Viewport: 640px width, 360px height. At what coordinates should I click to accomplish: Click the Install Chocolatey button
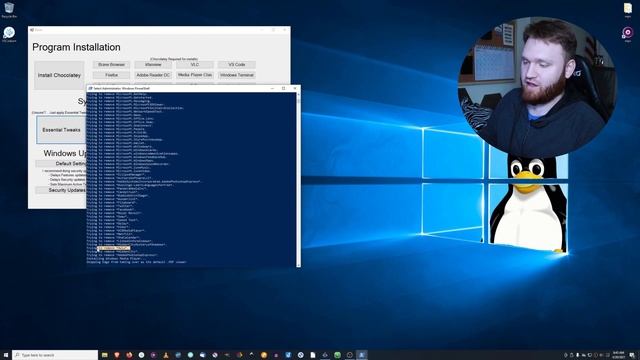(x=59, y=76)
